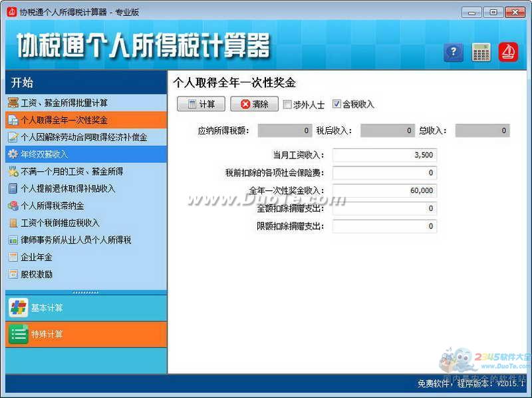Select 个人因解除劳动合同取得经济补偿金 menu item

tap(86, 137)
